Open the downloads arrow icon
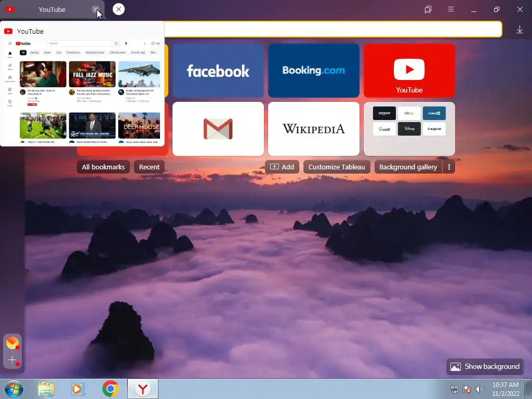Screen dimensions: 532x399 [520, 30]
